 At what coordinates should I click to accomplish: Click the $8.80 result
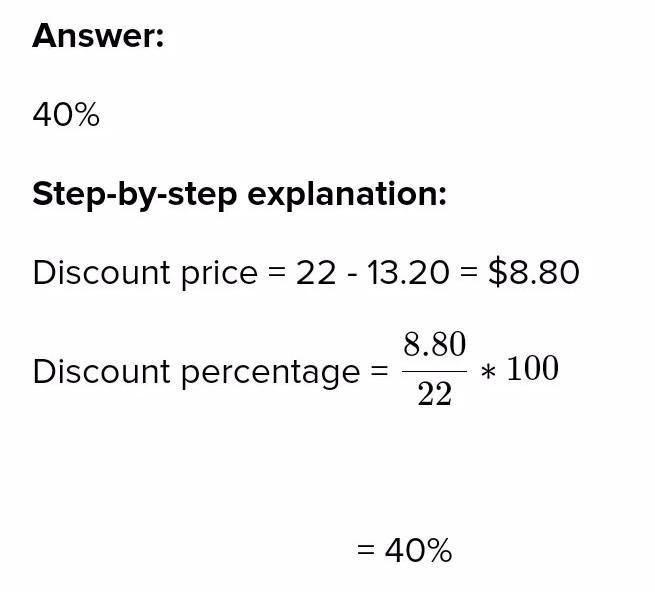point(533,272)
